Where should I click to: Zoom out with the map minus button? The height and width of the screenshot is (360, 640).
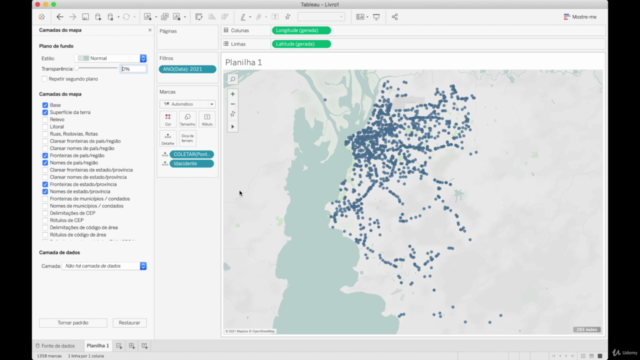click(233, 104)
